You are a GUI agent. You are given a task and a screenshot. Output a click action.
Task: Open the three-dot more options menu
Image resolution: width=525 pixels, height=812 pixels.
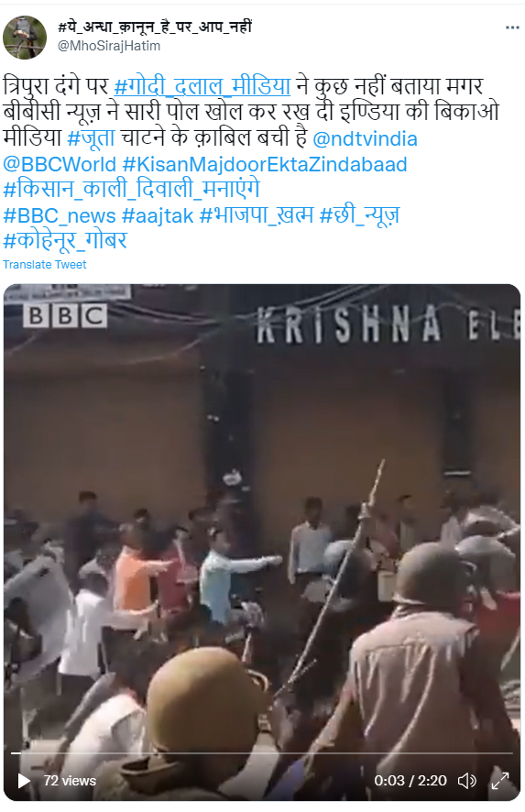pyautogui.click(x=512, y=27)
